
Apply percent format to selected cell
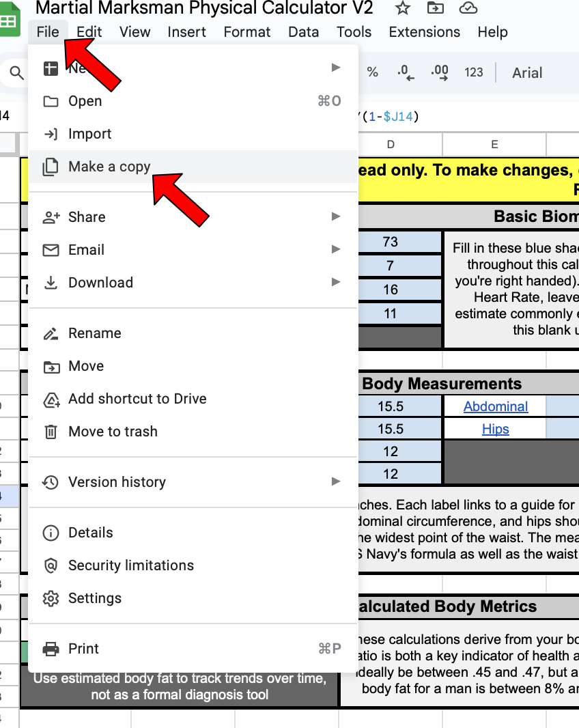tap(373, 72)
